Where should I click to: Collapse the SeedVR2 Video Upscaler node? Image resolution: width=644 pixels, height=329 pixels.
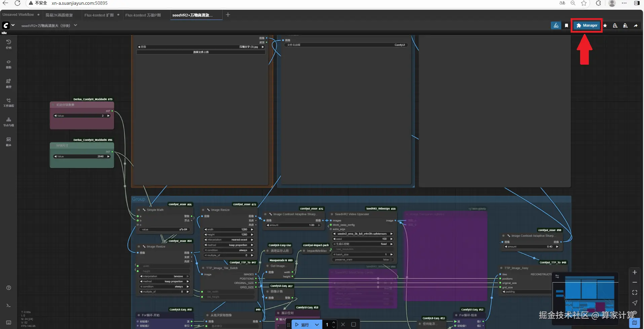coord(332,214)
